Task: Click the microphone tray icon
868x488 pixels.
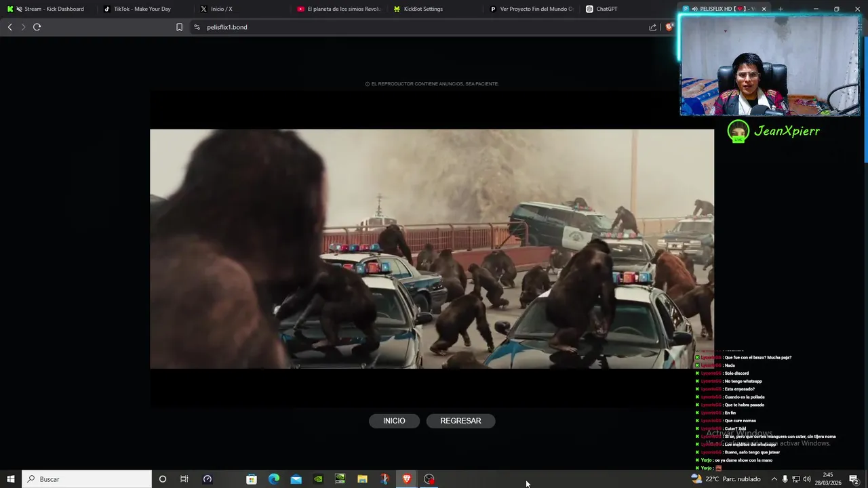Action: point(785,479)
